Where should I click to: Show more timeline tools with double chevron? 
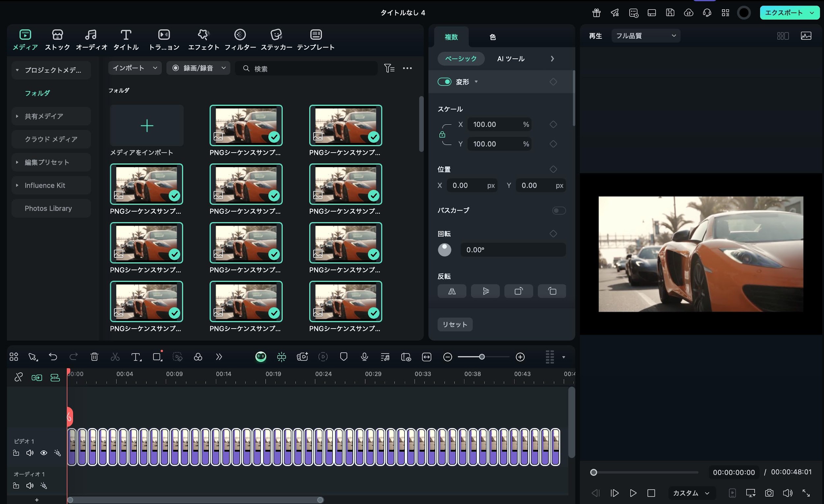(219, 357)
